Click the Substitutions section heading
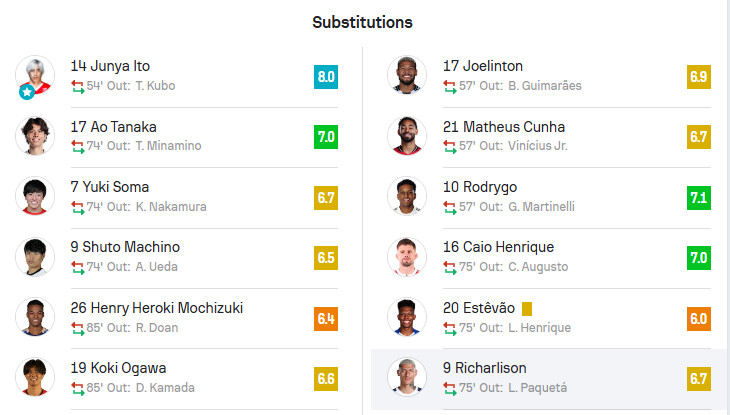 coord(362,22)
